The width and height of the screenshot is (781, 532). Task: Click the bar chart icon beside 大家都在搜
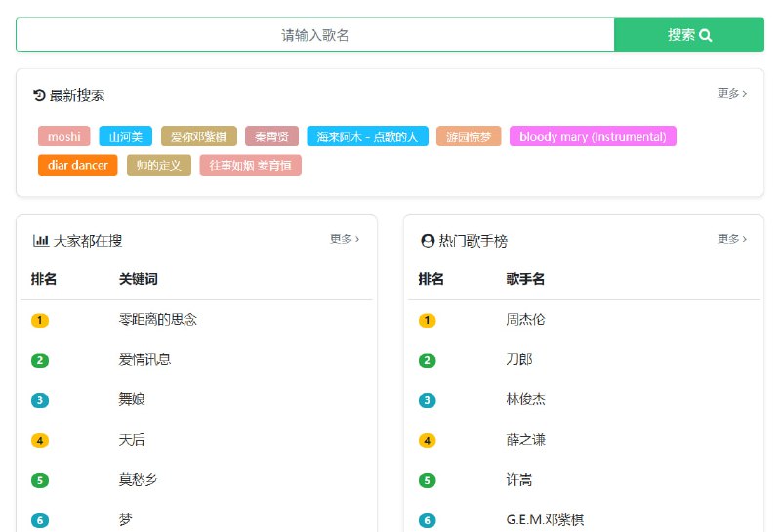coord(41,240)
